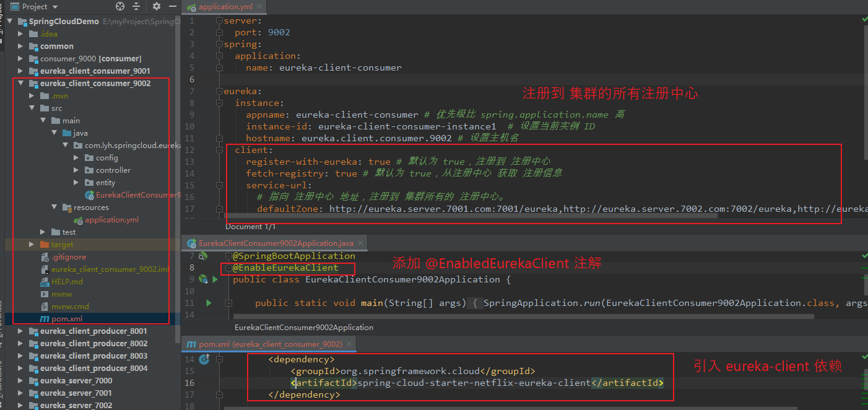Image resolution: width=868 pixels, height=410 pixels.
Task: Fold the server block on line 1
Action: tap(219, 20)
